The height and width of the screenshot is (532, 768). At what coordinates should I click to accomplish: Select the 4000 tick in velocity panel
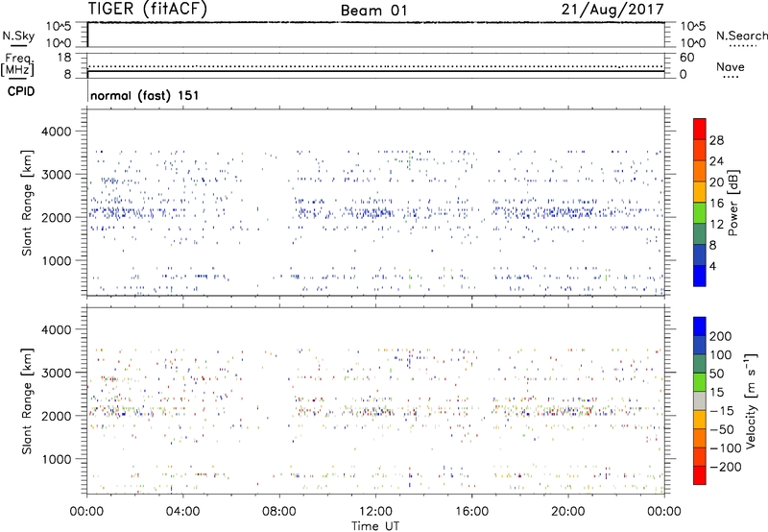point(57,329)
